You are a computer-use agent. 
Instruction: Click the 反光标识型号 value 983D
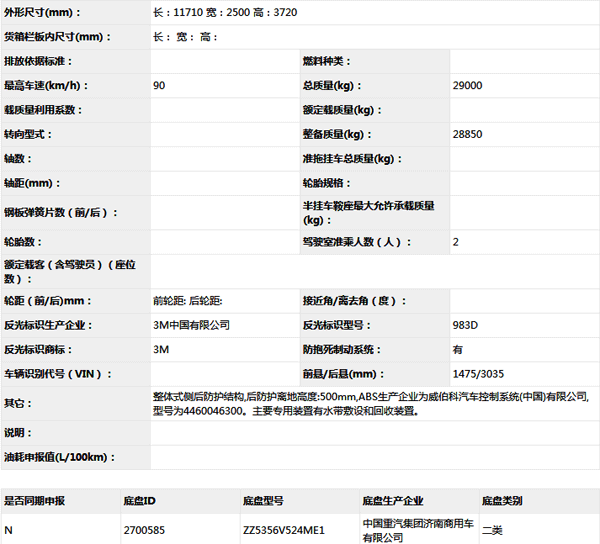point(466,325)
